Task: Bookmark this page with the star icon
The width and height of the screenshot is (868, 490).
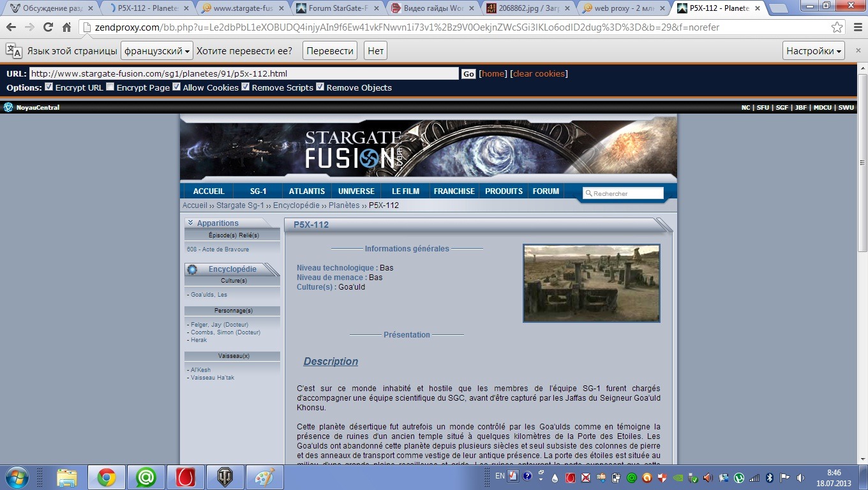Action: pos(837,27)
